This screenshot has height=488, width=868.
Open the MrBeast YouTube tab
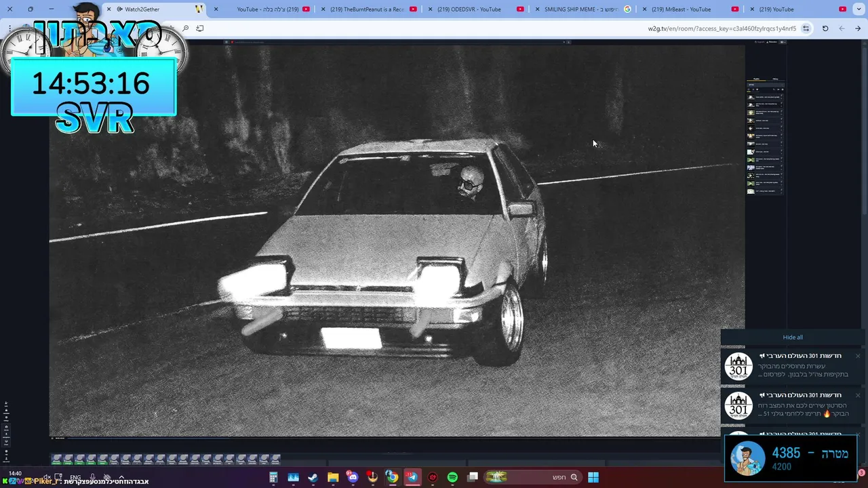690,9
